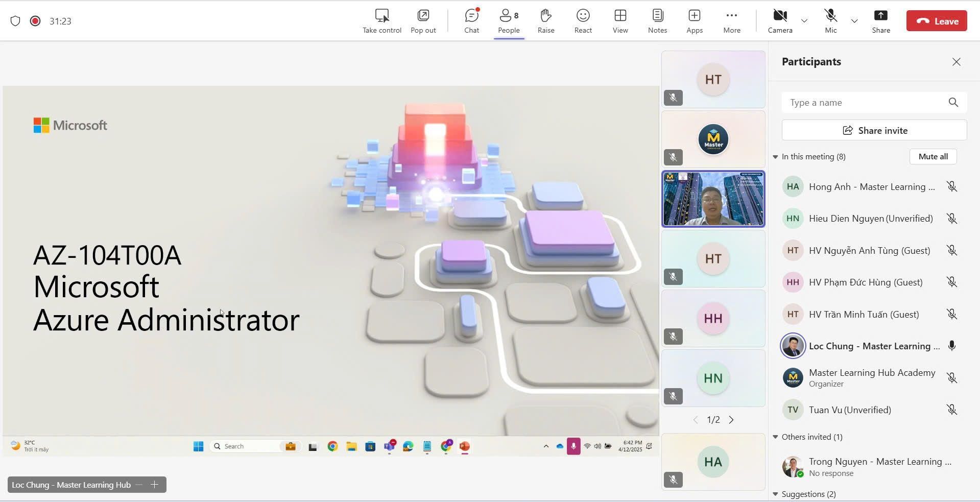Screen dimensions: 980x502
Task: Toggle the People panel
Action: (x=509, y=21)
